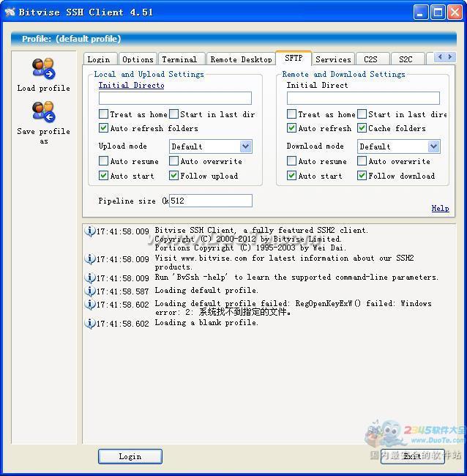
Task: Click info icon beside 'Loading default profile.' entry
Action: [x=89, y=291]
